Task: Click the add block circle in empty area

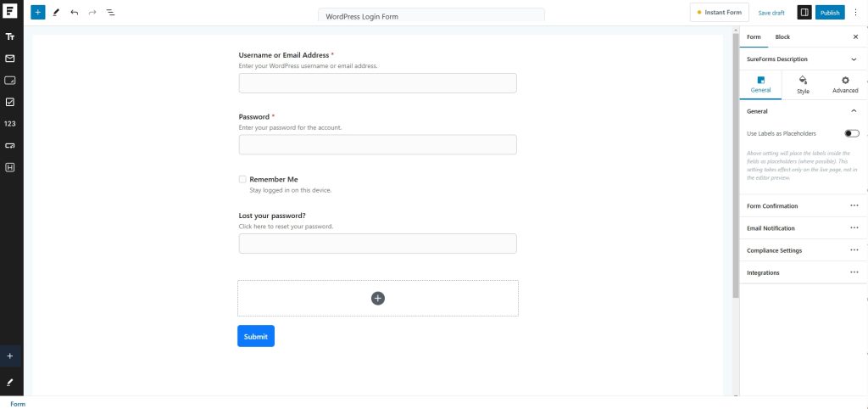Action: 378,298
